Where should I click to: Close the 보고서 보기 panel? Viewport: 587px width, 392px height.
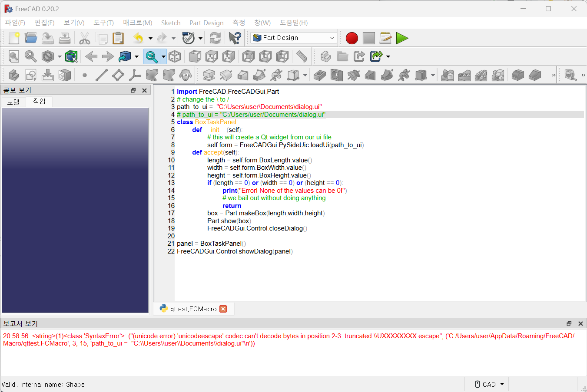tap(580, 323)
